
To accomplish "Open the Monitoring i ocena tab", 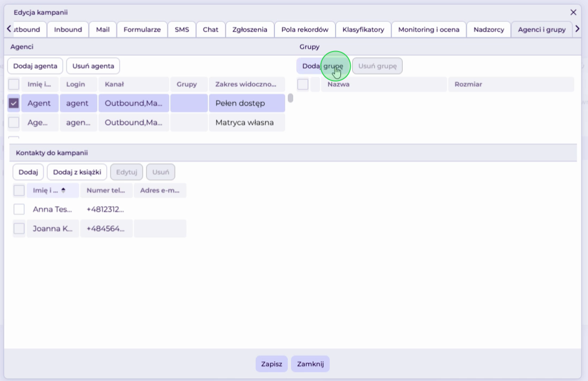I will 429,30.
